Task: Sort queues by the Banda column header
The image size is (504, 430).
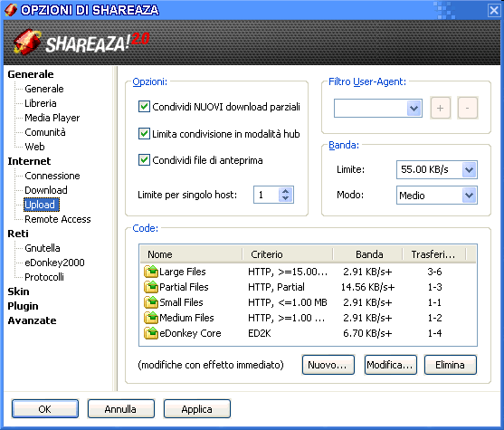Action: 368,254
